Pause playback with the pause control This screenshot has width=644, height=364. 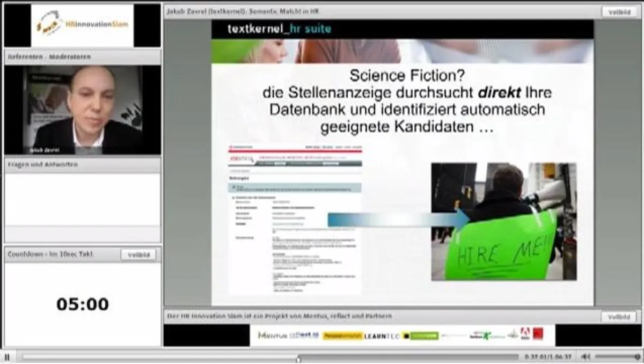pyautogui.click(x=6, y=356)
